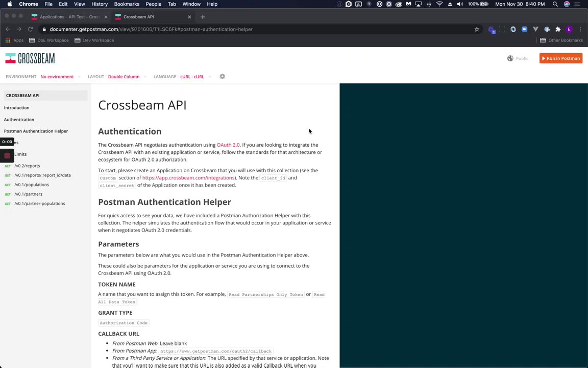
Task: Open the Bookmarks menu
Action: (x=127, y=4)
